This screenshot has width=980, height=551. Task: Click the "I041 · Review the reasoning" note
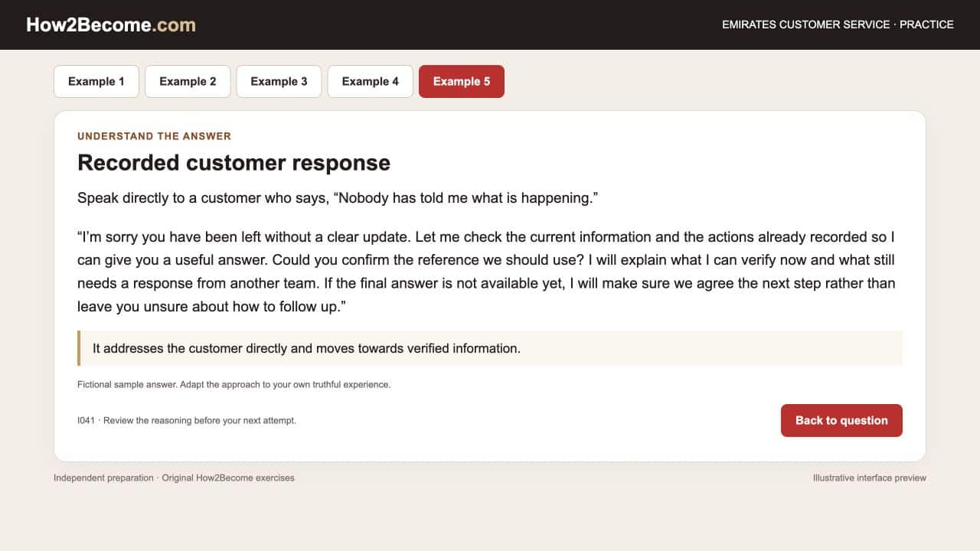(187, 420)
